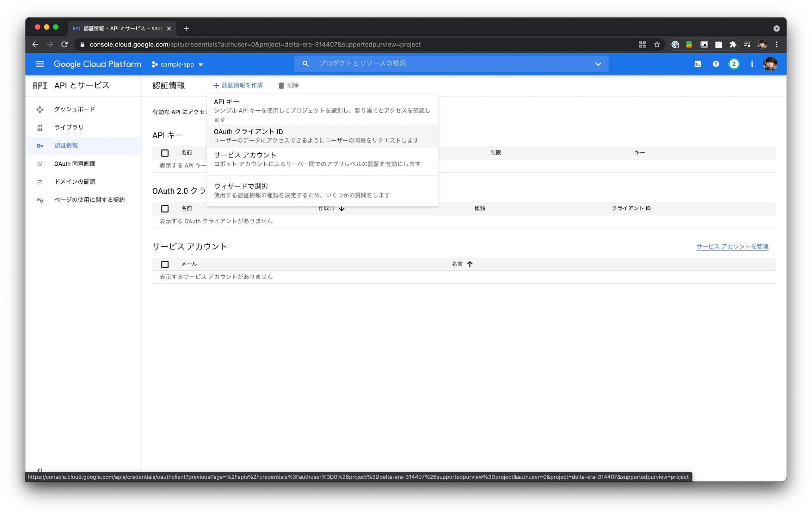
Task: Tick the OAuth 2.0 clients header checkbox
Action: click(x=165, y=209)
